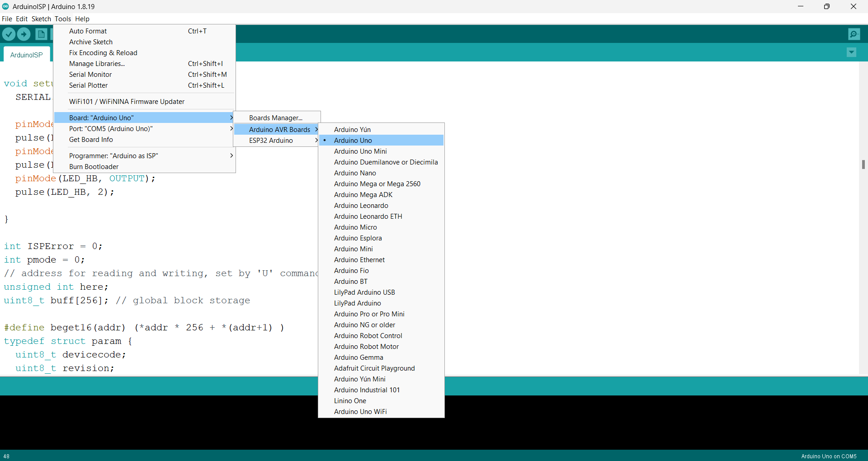This screenshot has width=868, height=461.
Task: Select Arduino Robot Control board
Action: click(x=381, y=336)
